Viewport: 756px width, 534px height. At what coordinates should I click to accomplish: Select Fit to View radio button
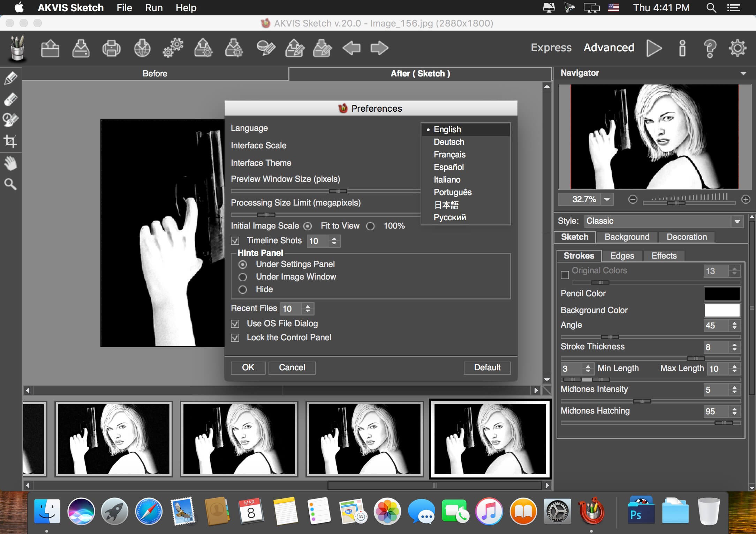click(308, 226)
